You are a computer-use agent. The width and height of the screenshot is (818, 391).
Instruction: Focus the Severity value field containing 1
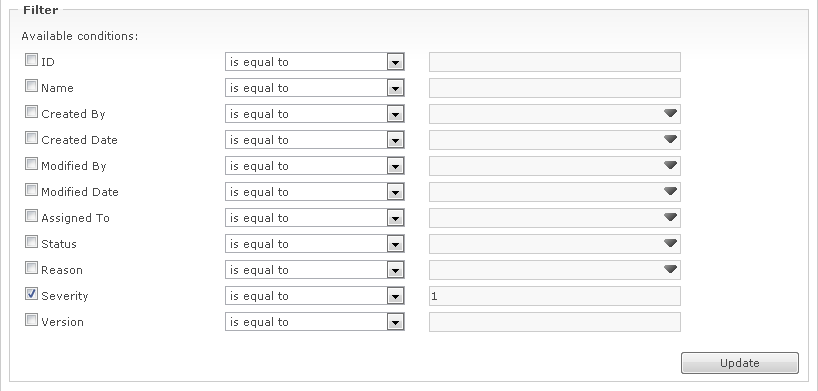[555, 296]
